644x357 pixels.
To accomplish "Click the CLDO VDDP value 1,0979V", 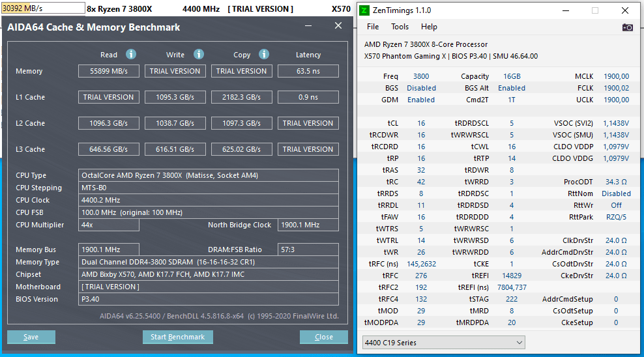I will point(616,147).
